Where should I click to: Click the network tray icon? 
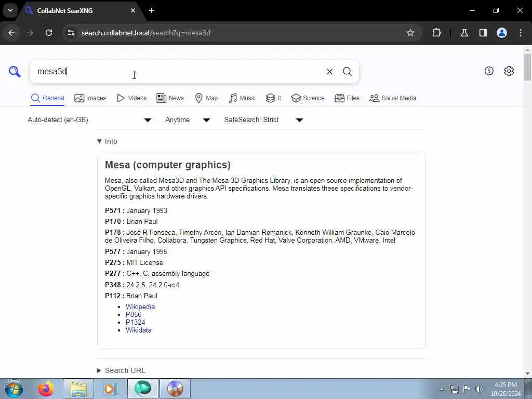click(454, 389)
